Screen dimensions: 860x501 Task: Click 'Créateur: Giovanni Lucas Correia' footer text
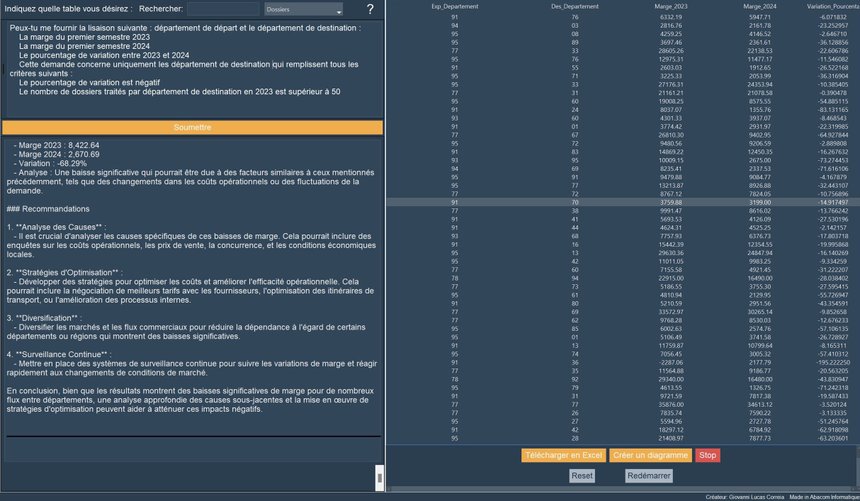click(745, 497)
